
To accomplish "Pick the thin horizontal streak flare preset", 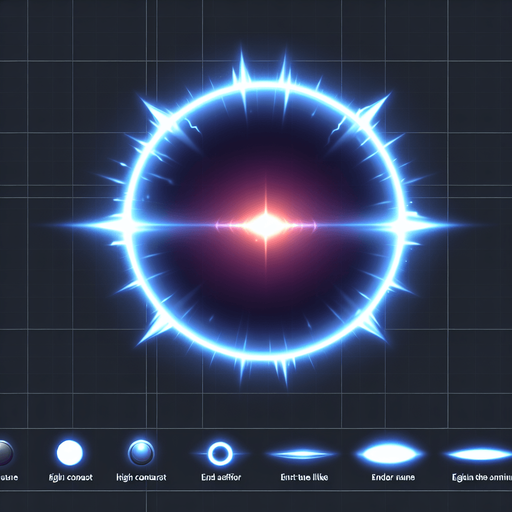I will click(303, 454).
